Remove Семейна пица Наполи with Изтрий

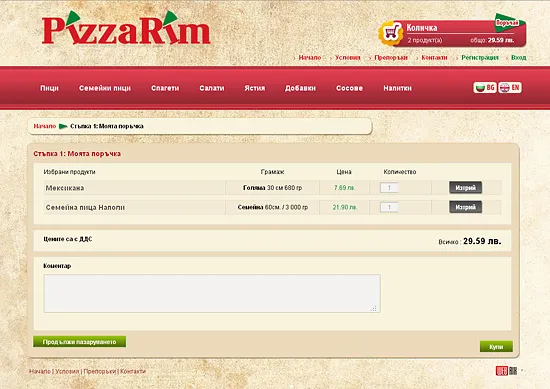pos(465,207)
